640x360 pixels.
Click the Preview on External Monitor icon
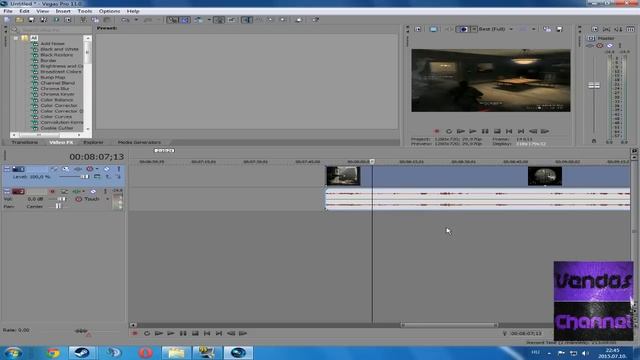point(433,29)
